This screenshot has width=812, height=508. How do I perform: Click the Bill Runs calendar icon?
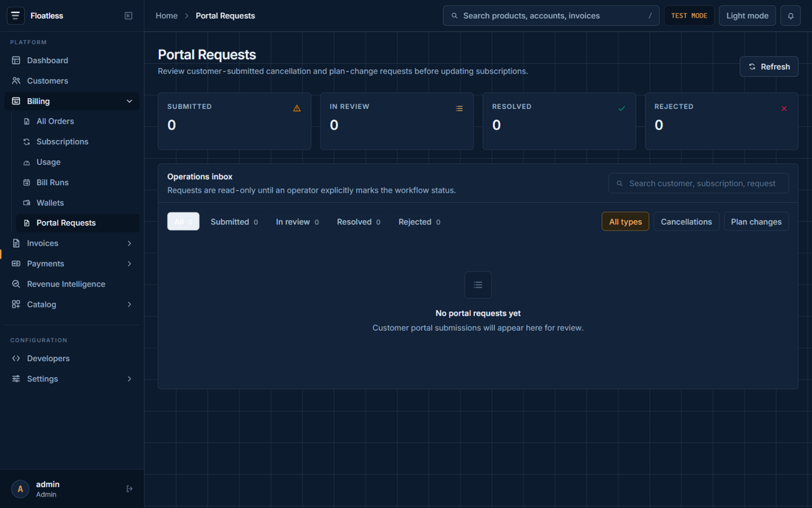pos(27,182)
